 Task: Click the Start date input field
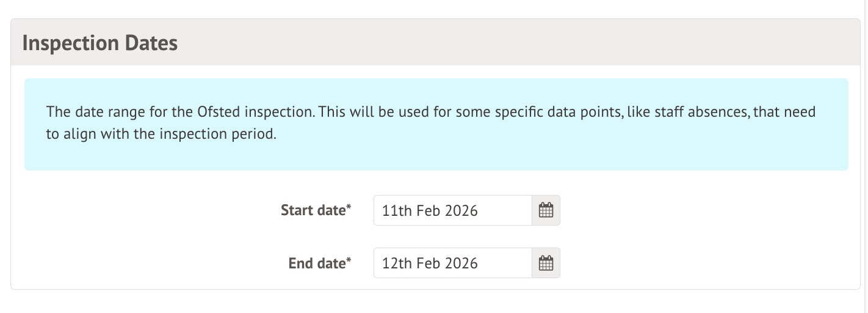452,210
